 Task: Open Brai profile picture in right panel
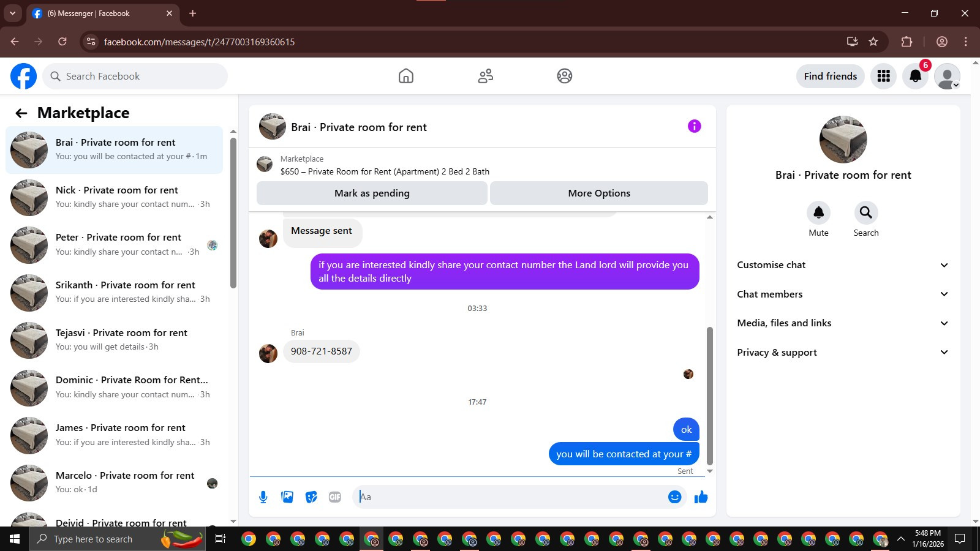click(843, 140)
